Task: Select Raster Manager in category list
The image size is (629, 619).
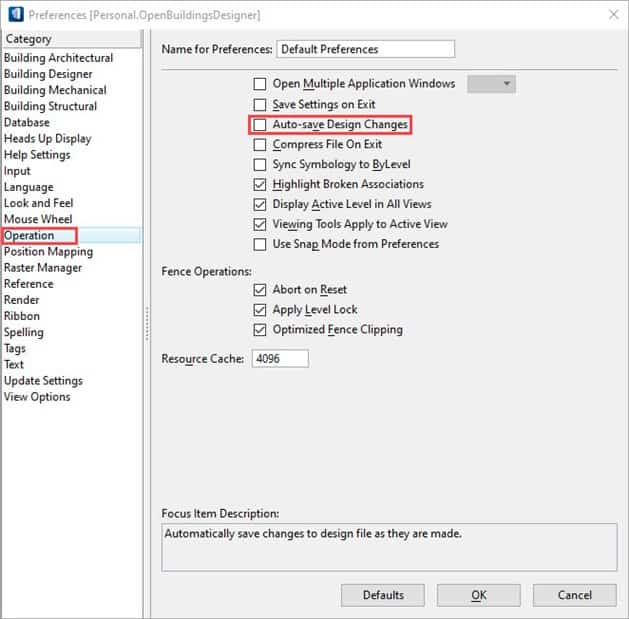Action: tap(43, 268)
